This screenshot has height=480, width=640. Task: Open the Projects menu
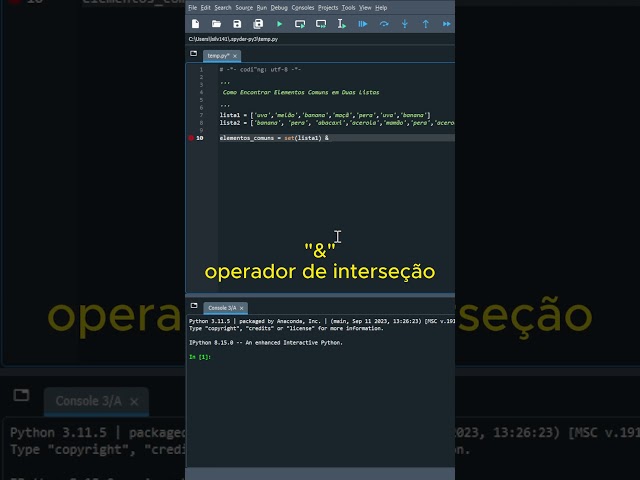(x=328, y=8)
